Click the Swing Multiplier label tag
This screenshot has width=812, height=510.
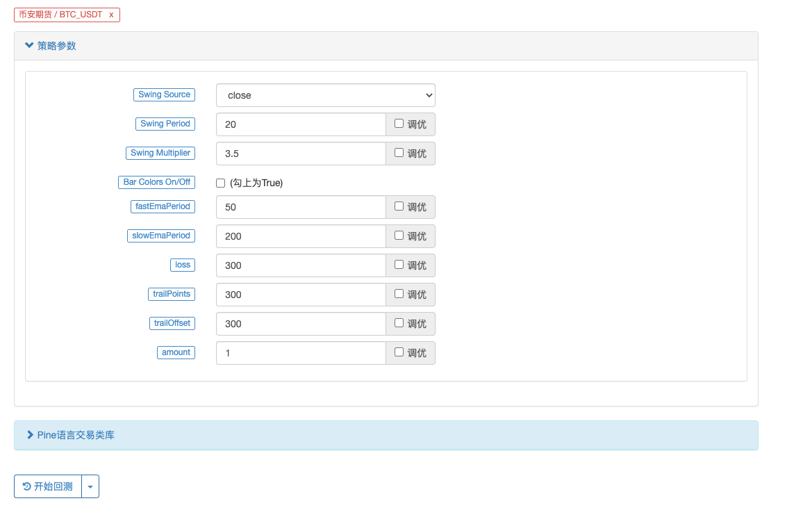click(160, 154)
